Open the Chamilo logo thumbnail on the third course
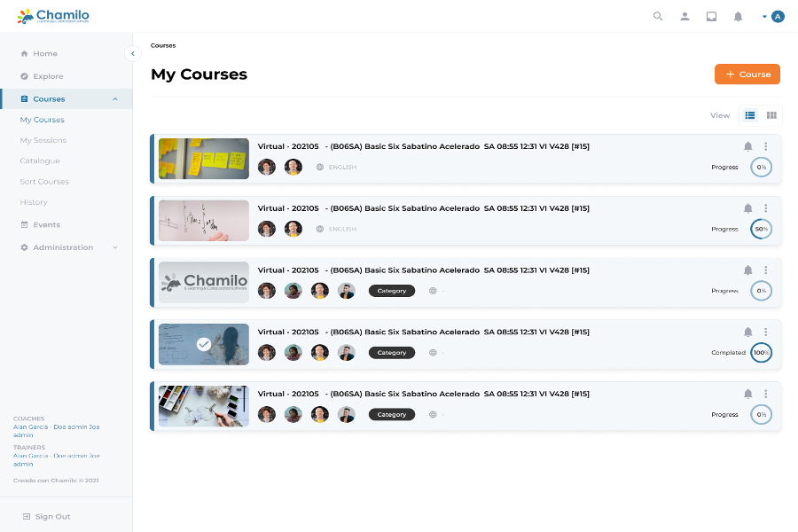 [203, 283]
